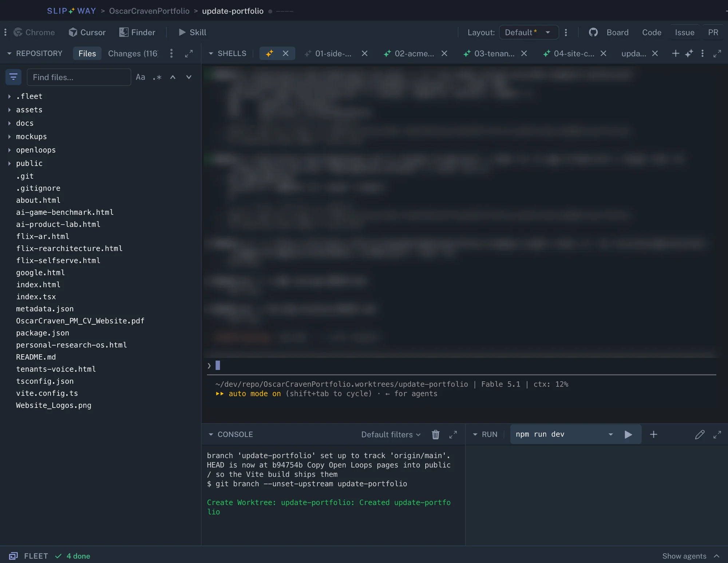The width and height of the screenshot is (728, 563).
Task: Show agents in the status bar
Action: [690, 556]
